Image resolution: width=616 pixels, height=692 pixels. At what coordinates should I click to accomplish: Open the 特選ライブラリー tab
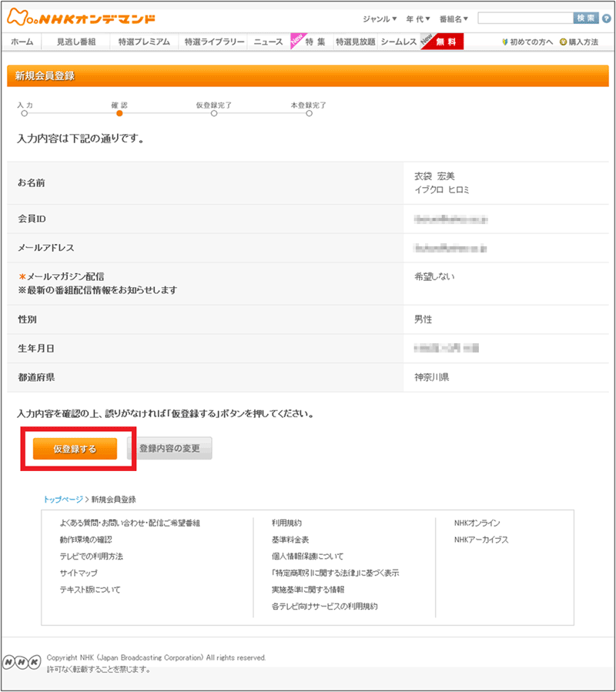click(x=214, y=42)
